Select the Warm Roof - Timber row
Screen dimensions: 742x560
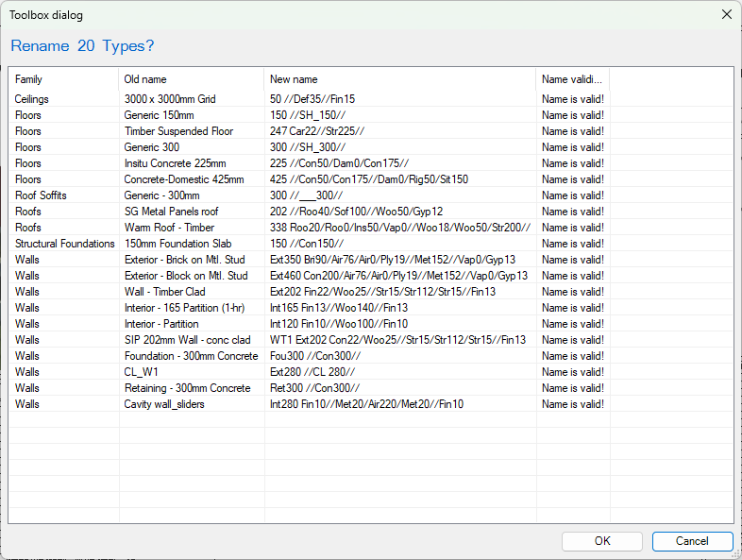pyautogui.click(x=169, y=228)
